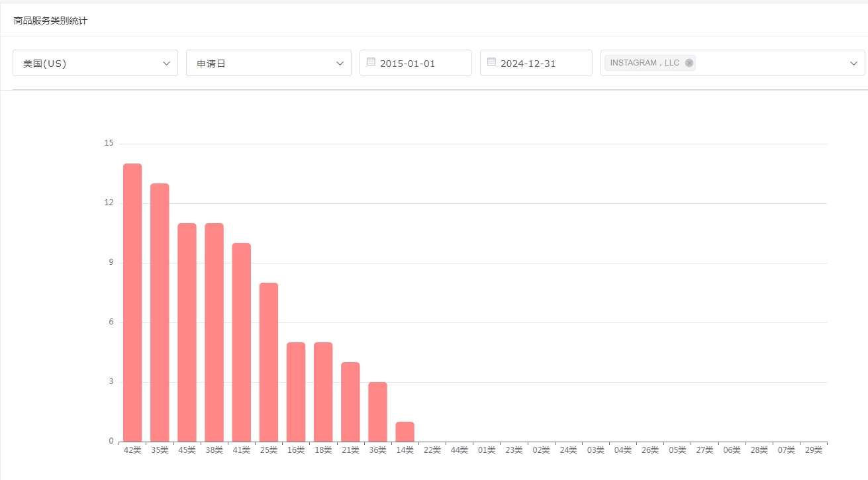Click the start date field 2015-01-01
Screen dimensions: 868x480
tap(416, 64)
